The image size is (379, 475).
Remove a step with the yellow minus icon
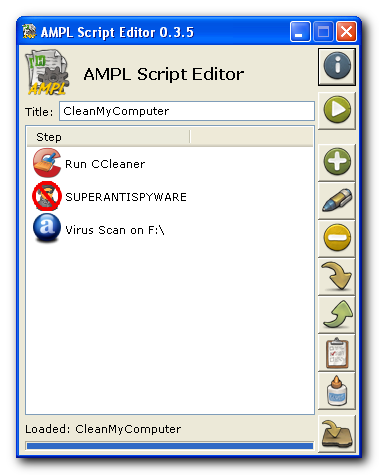(337, 238)
